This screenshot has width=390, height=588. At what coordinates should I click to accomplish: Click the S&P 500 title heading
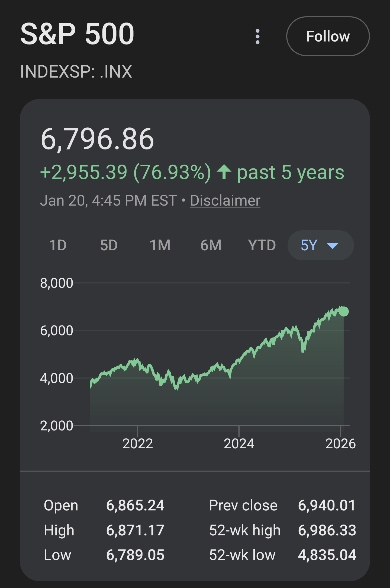coord(77,34)
